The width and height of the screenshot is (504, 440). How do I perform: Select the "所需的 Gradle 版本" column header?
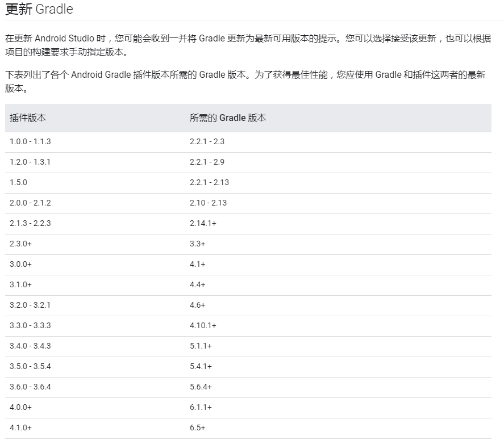coord(228,118)
